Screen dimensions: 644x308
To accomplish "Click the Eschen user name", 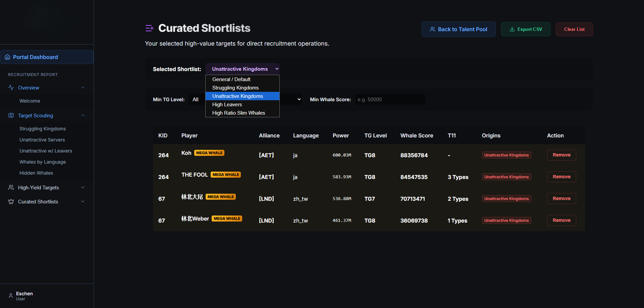I will coord(24,294).
